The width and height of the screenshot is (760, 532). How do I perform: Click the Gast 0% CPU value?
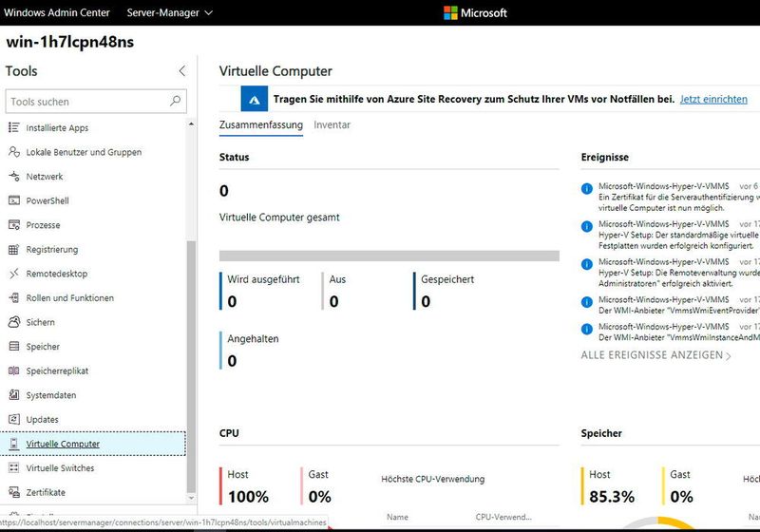(x=320, y=497)
